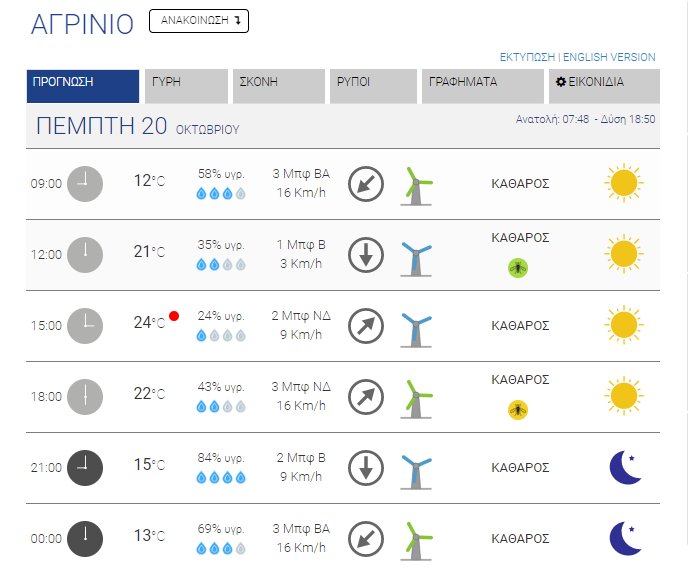Switch to the ΓΥΡΗ tab
The height and width of the screenshot is (572, 688).
(x=186, y=86)
